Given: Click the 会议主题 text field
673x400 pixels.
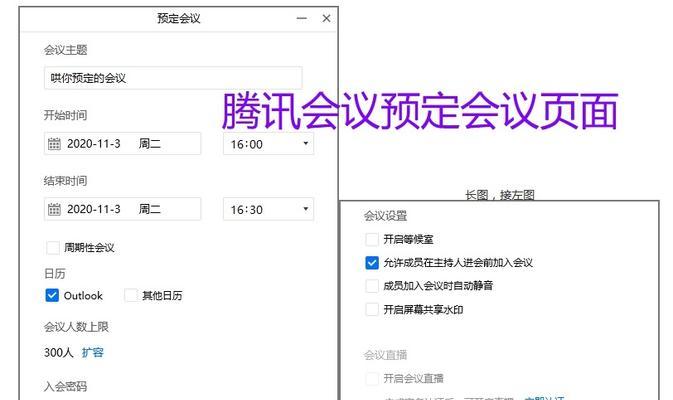Looking at the screenshot, I should click(173, 78).
